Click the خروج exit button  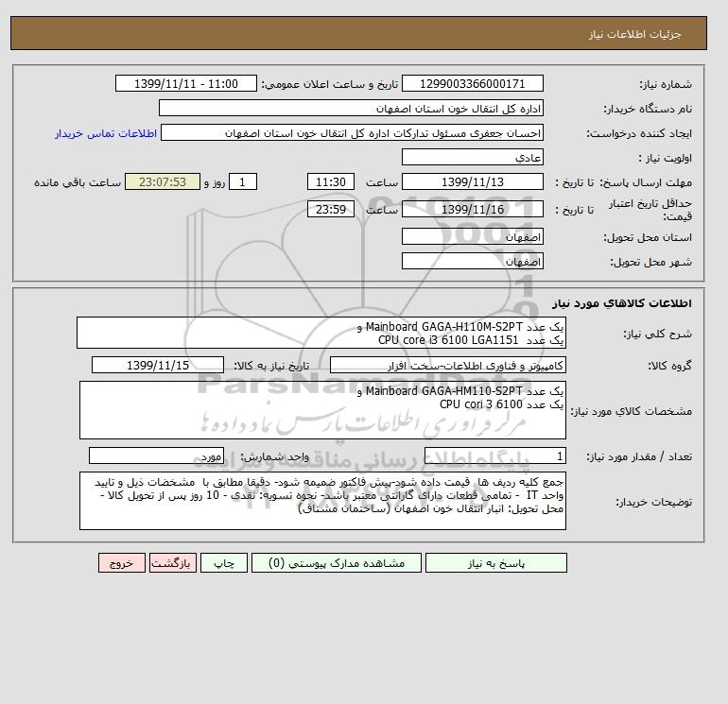point(122,562)
